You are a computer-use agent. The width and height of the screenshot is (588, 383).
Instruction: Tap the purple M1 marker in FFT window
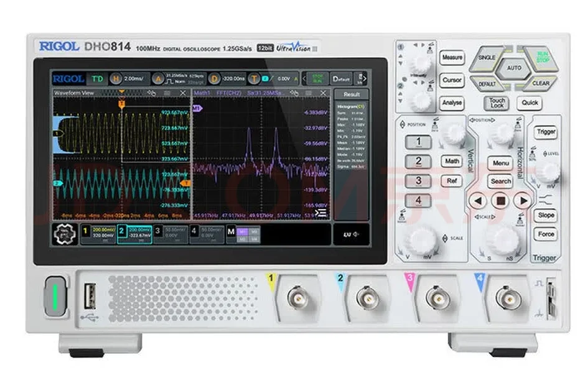point(197,108)
